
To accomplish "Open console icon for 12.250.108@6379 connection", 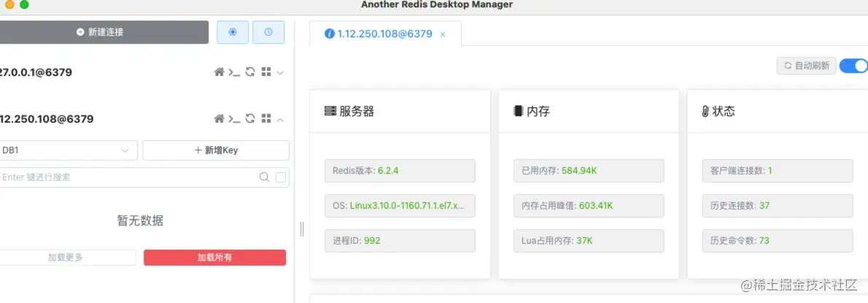I will (x=235, y=118).
